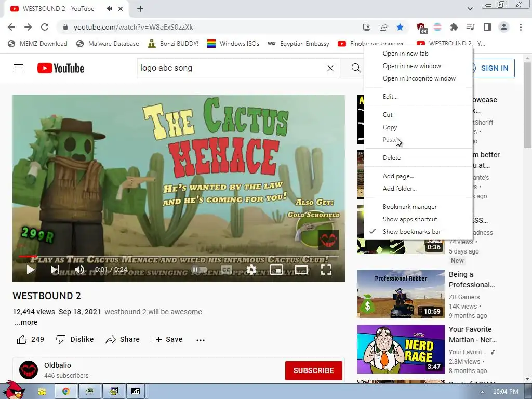Open Malware Database bookmark

(x=108, y=44)
